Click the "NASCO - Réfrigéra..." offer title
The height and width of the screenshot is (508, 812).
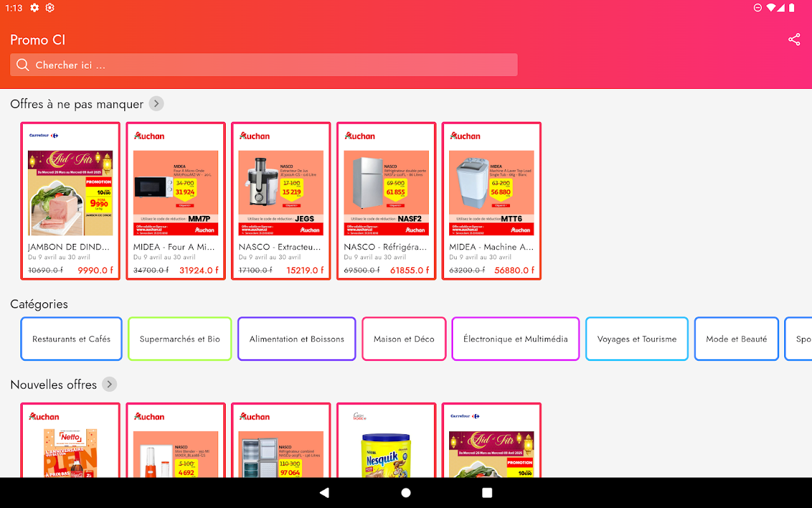point(385,247)
